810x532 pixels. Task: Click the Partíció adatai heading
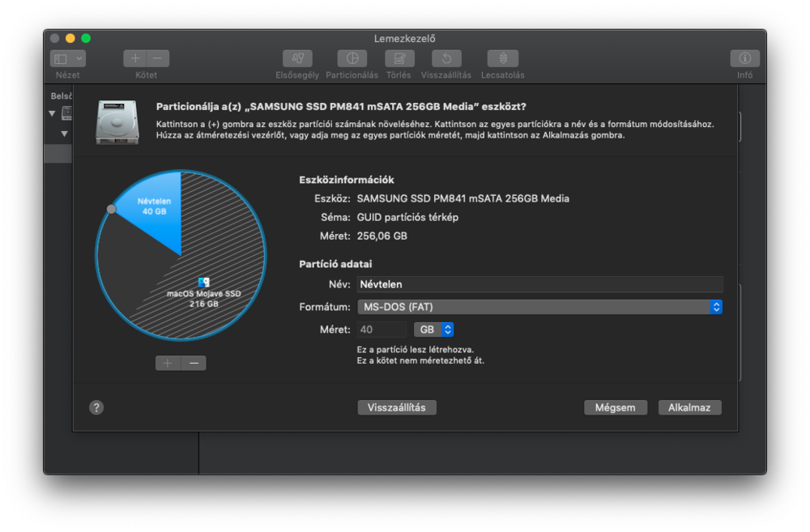[335, 264]
